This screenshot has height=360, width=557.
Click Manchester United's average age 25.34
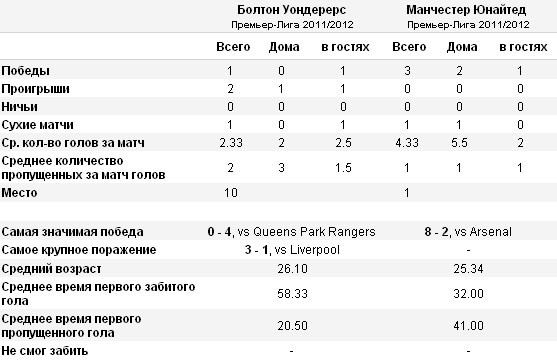pos(468,269)
